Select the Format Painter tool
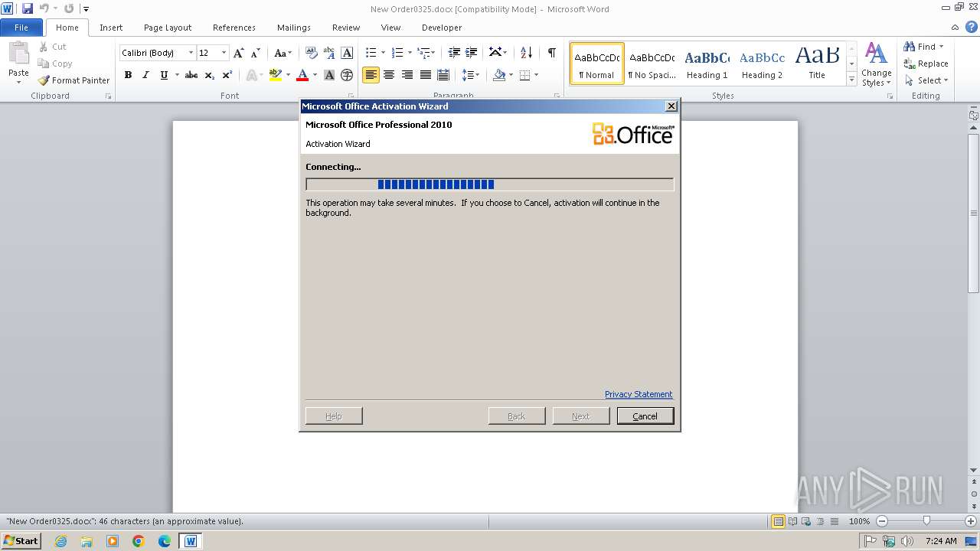 (74, 80)
